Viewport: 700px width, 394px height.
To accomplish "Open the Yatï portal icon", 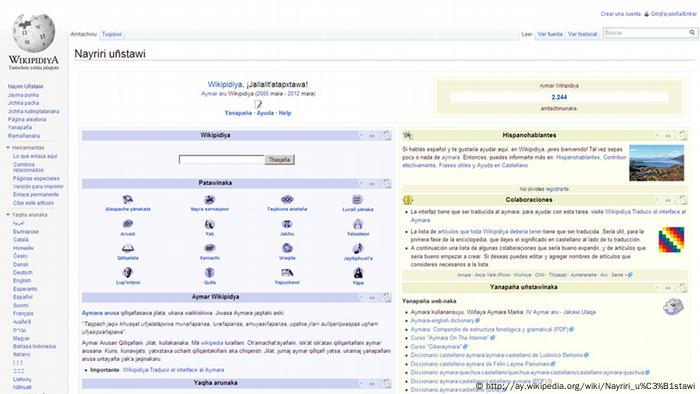I will 209,224.
